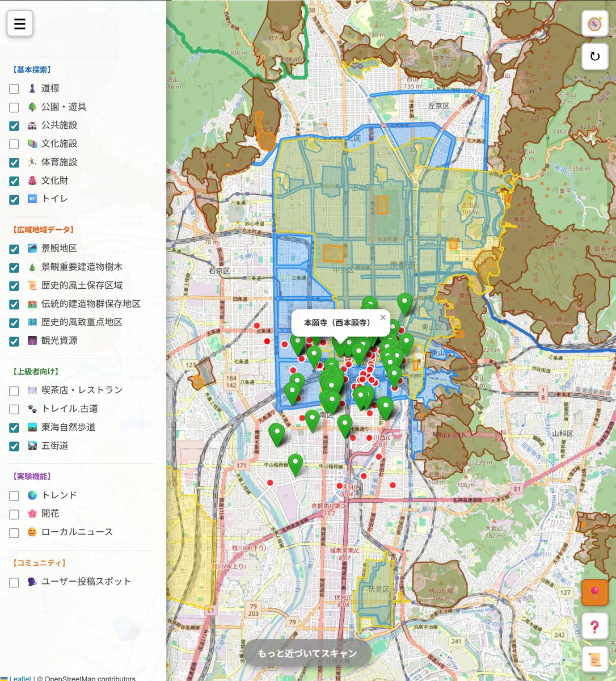616x681 pixels.
Task: Click the 文化財 pagoda icon
Action: coord(32,180)
